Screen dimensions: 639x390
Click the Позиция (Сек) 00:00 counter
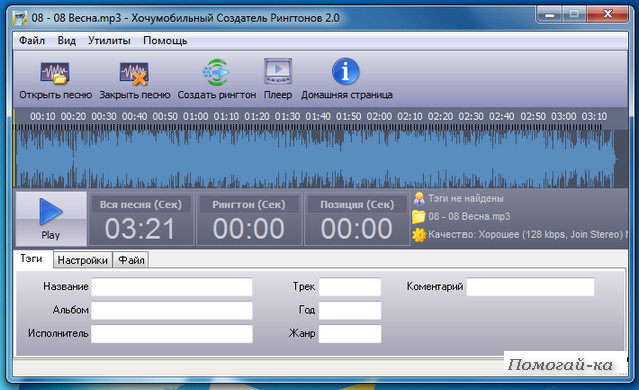point(357,220)
